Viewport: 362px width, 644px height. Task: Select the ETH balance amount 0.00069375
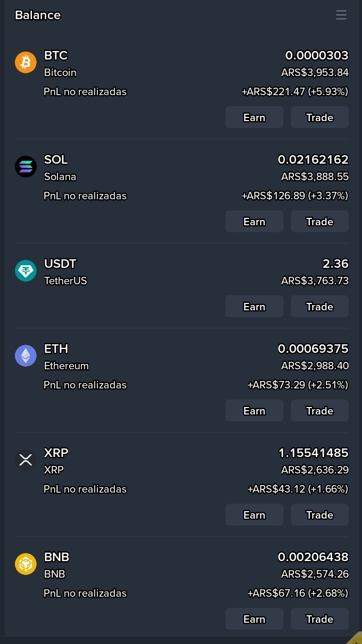pos(313,349)
